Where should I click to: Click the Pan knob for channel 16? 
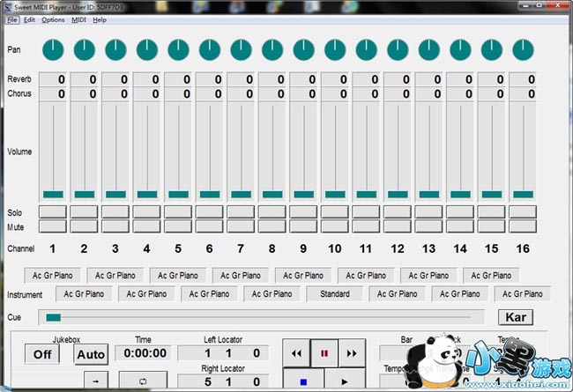523,50
